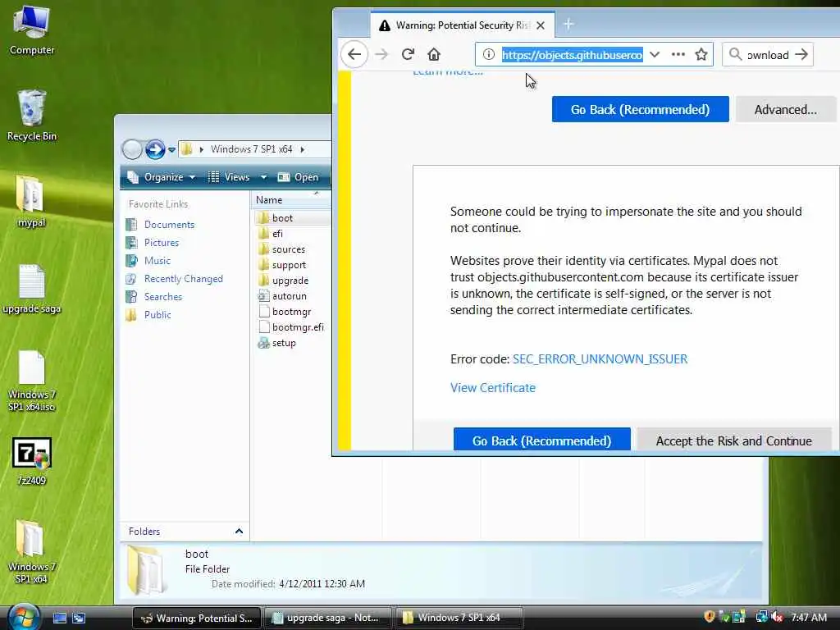This screenshot has width=840, height=630.
Task: Click the search magnifier icon
Action: 736,55
